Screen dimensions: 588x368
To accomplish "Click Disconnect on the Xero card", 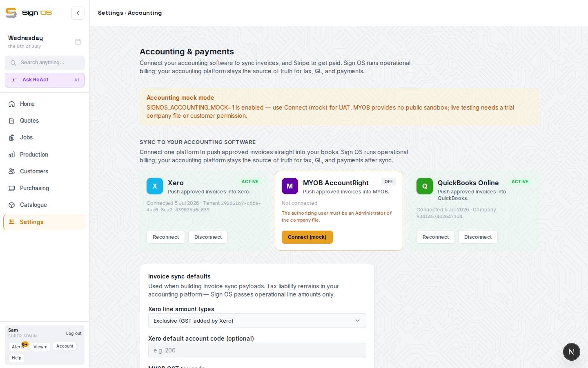I will [x=208, y=237].
